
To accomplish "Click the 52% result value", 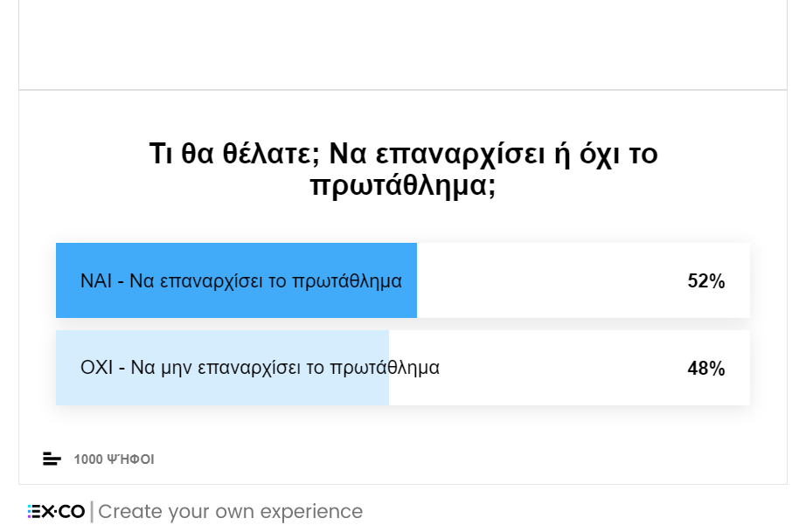I will (706, 281).
